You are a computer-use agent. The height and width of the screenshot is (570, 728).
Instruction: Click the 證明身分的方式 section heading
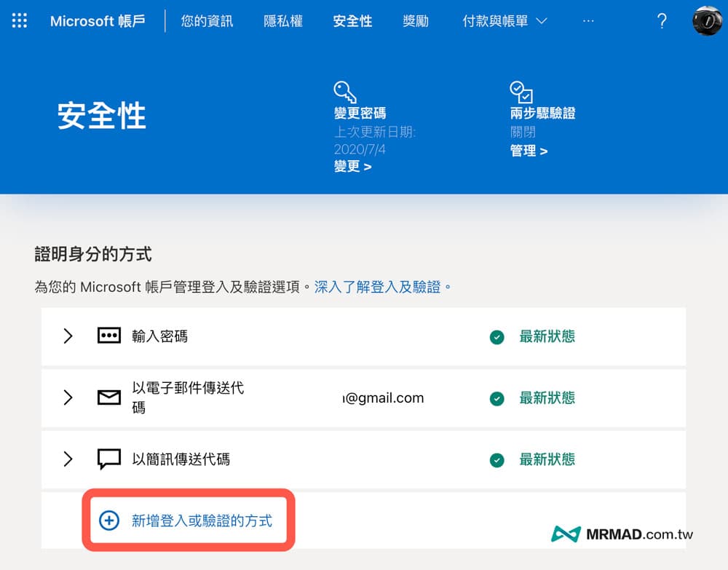[x=93, y=254]
